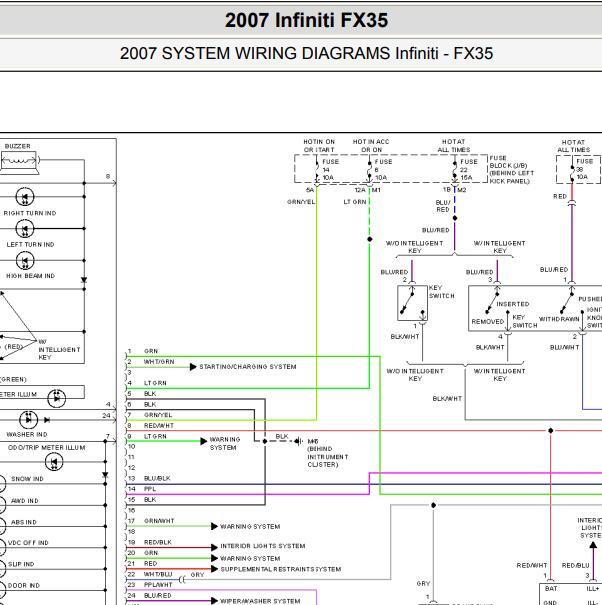Click the Fuse 6 10A label
The image size is (602, 605).
(384, 170)
